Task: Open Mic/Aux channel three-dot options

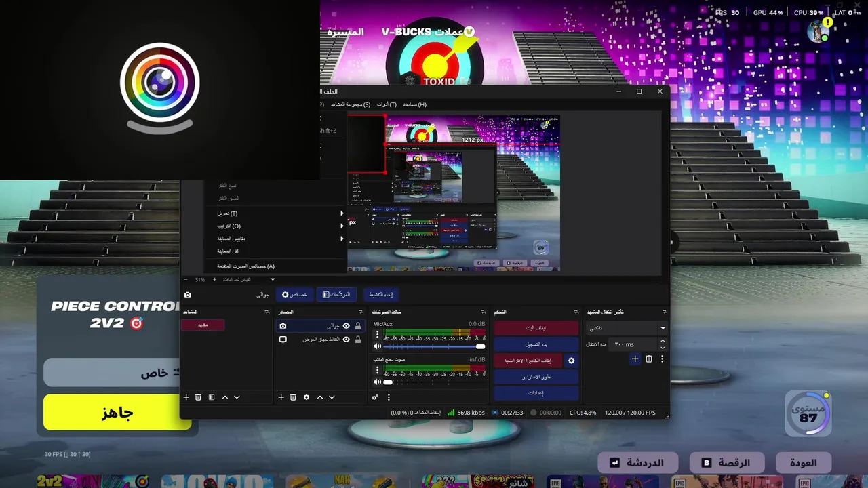Action: pos(378,334)
